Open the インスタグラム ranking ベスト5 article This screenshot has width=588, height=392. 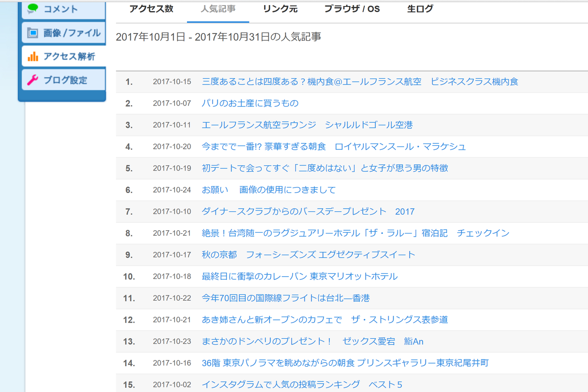[302, 384]
